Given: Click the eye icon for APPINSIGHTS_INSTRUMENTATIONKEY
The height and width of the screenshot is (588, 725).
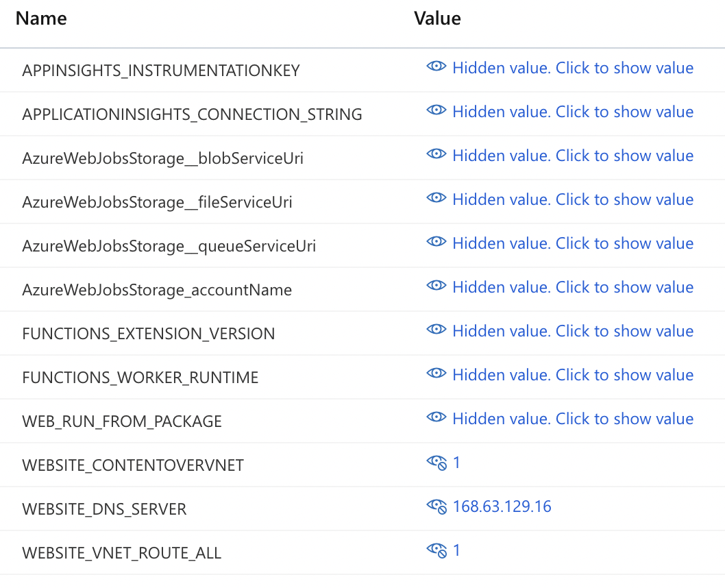Looking at the screenshot, I should [x=437, y=69].
